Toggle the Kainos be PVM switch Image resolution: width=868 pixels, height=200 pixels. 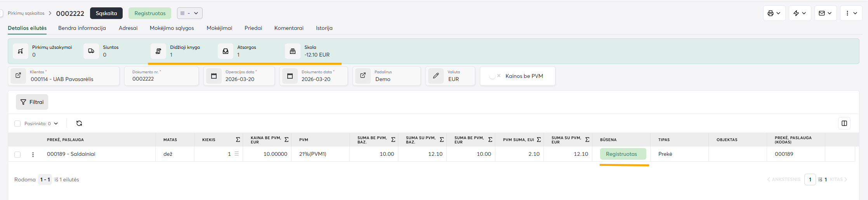495,76
